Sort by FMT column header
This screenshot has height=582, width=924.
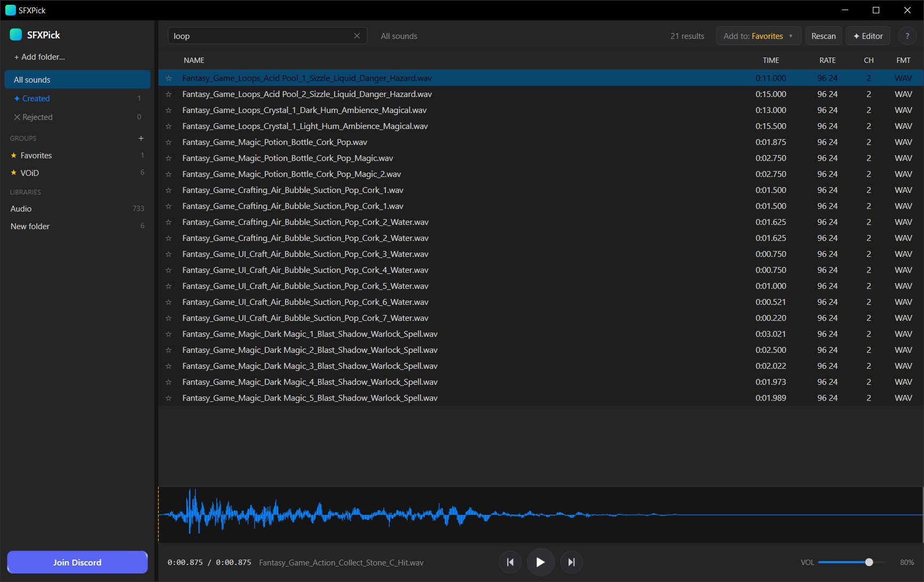[x=903, y=60]
